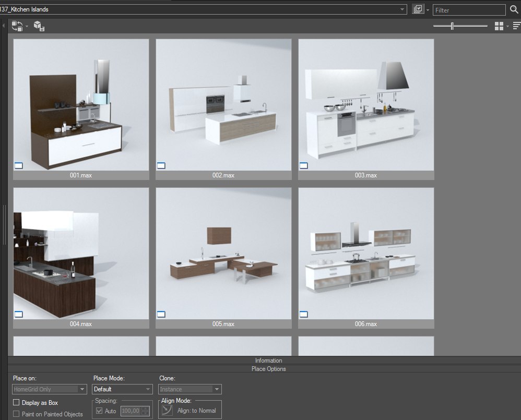Click the 002.max file name label
This screenshot has height=420, width=521.
tap(223, 175)
